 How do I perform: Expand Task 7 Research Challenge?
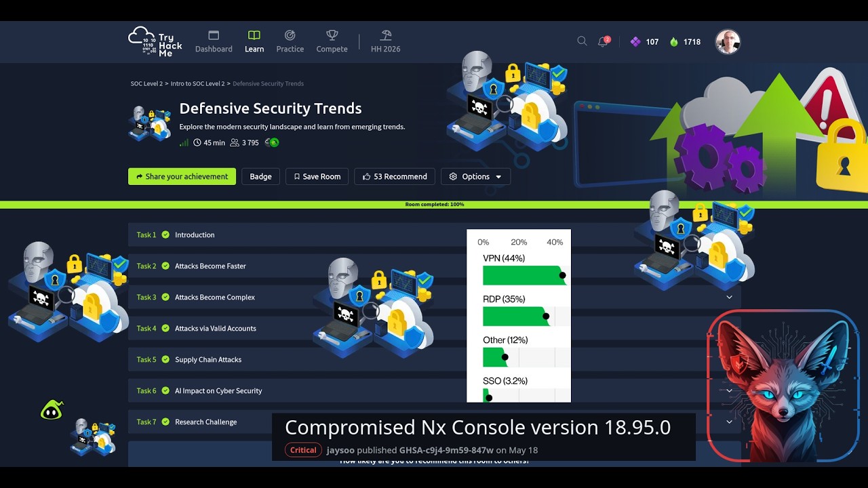(x=434, y=422)
